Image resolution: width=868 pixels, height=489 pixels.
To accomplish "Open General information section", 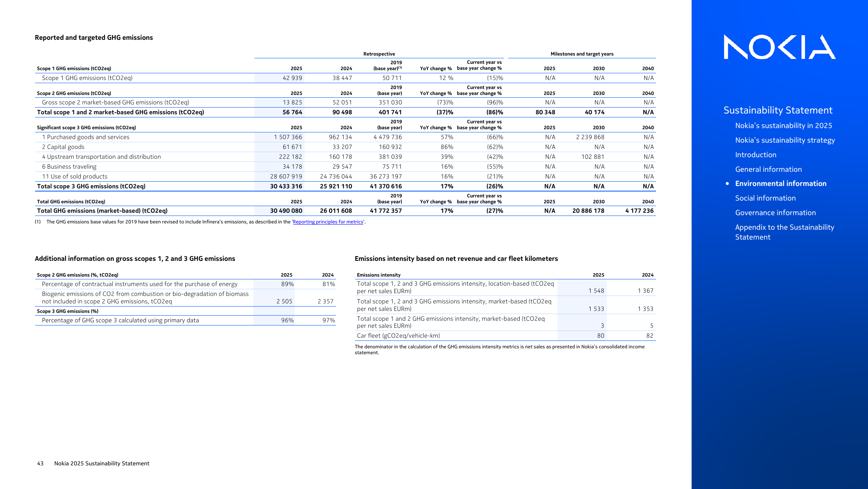I will coord(768,169).
